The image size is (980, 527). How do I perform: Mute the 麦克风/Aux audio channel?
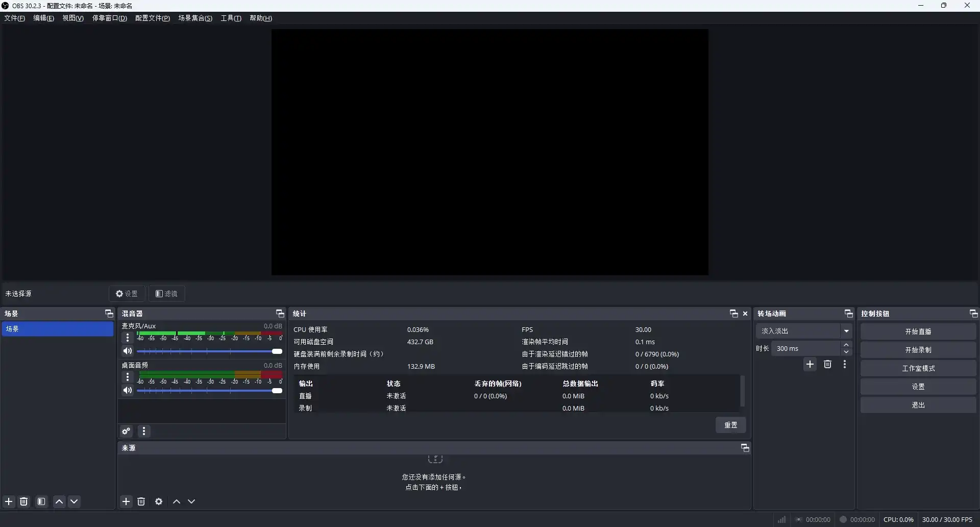coord(128,351)
